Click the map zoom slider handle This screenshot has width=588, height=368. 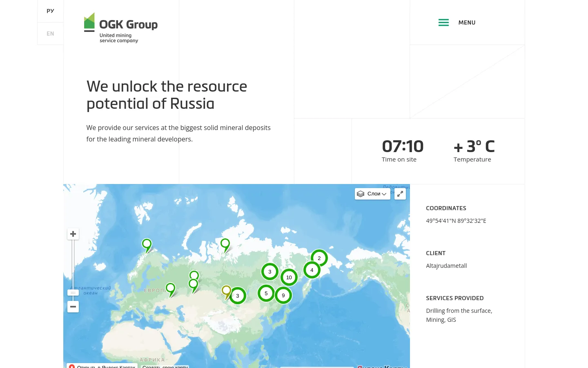[73, 293]
